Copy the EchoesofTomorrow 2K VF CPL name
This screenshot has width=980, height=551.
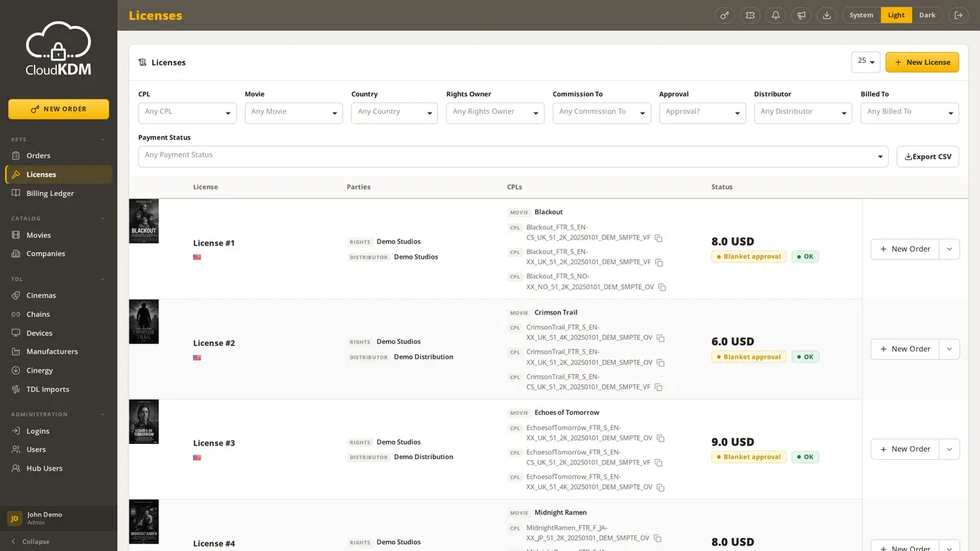point(658,463)
